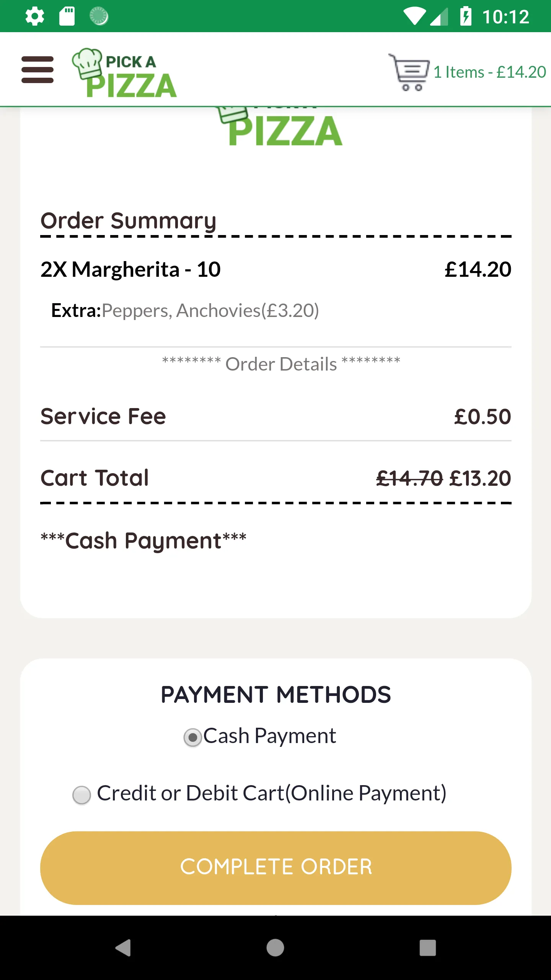This screenshot has height=980, width=551.
Task: Open the '1 Items - £14.20' cart link
Action: tap(490, 72)
